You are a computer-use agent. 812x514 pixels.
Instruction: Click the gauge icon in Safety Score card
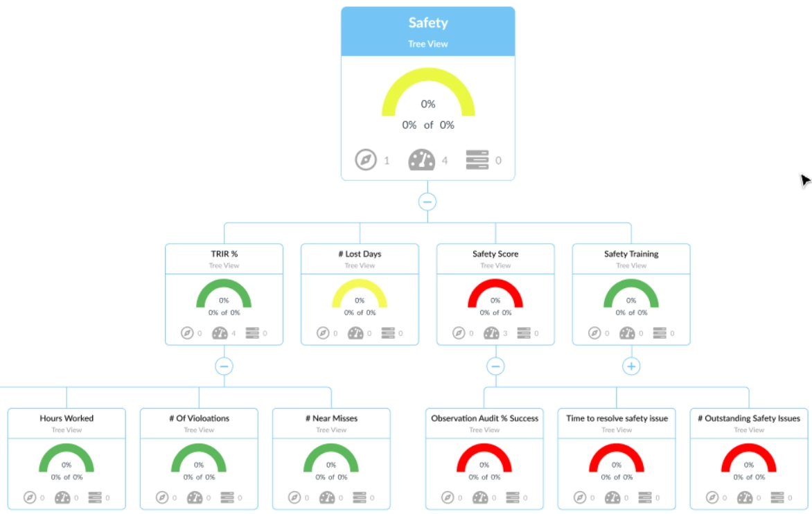point(491,333)
